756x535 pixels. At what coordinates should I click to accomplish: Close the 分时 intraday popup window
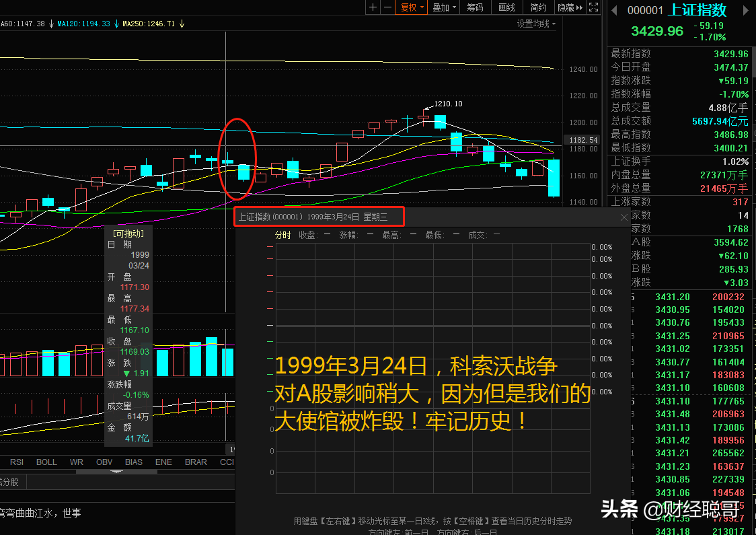[x=624, y=217]
